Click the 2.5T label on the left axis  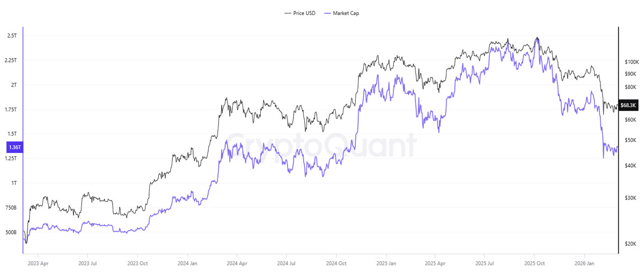coord(12,35)
